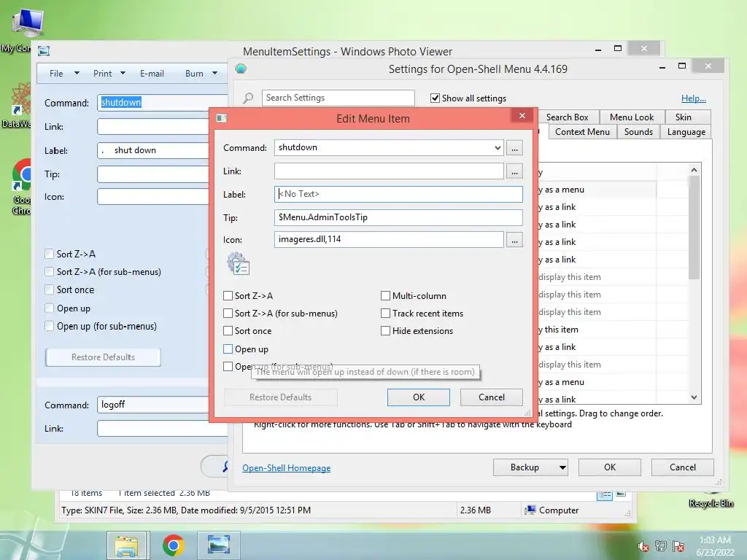747x560 pixels.
Task: Open the Burn menu dropdown in Photo Viewer
Action: [x=215, y=74]
